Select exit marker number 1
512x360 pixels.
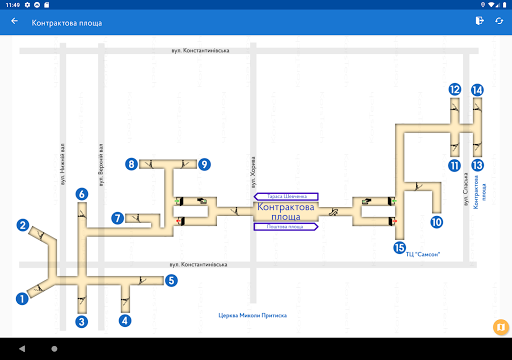22,298
